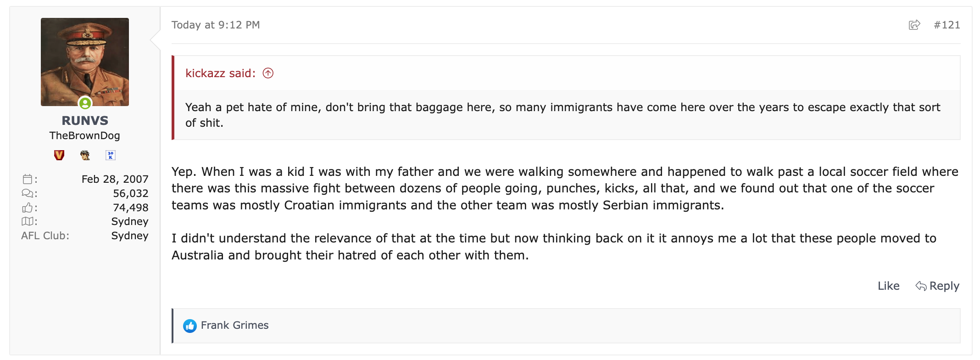This screenshot has height=360, width=980.
Task: Click the red V badge icon
Action: pos(59,155)
